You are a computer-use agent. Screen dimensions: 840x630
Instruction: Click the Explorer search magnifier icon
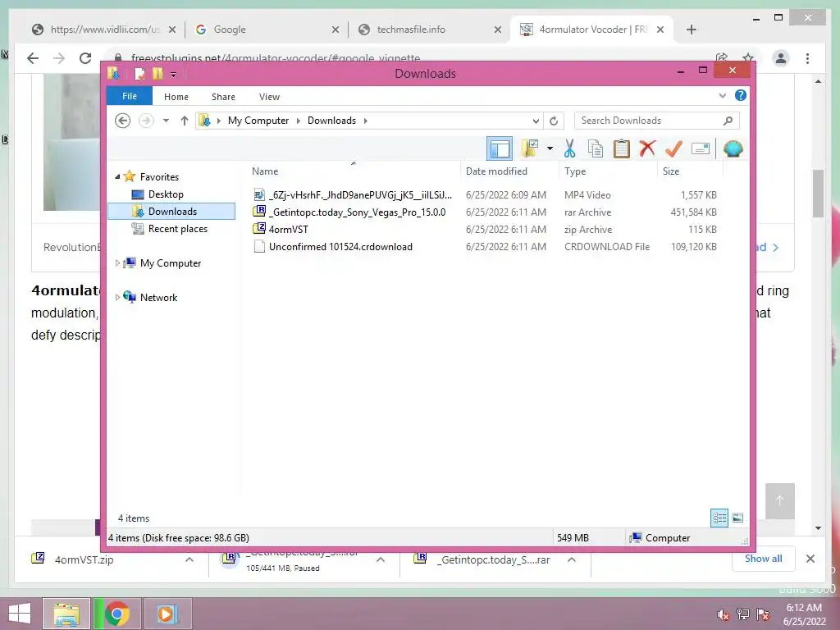[728, 121]
